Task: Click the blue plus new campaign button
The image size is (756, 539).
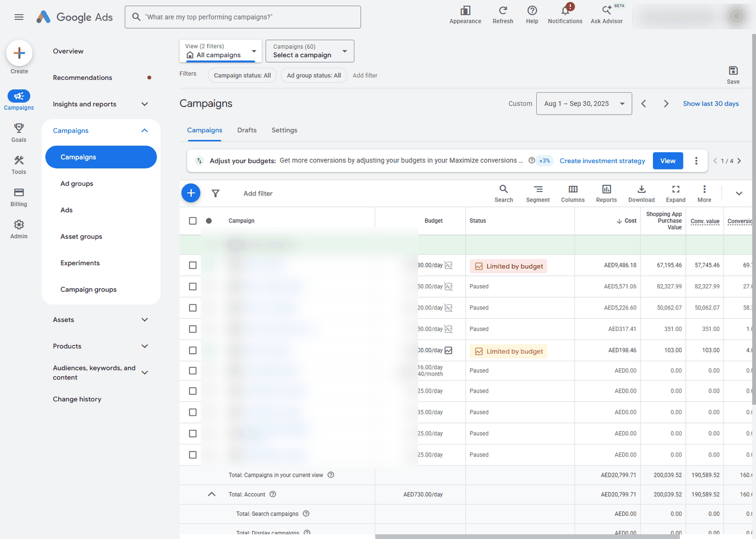Action: tap(191, 193)
